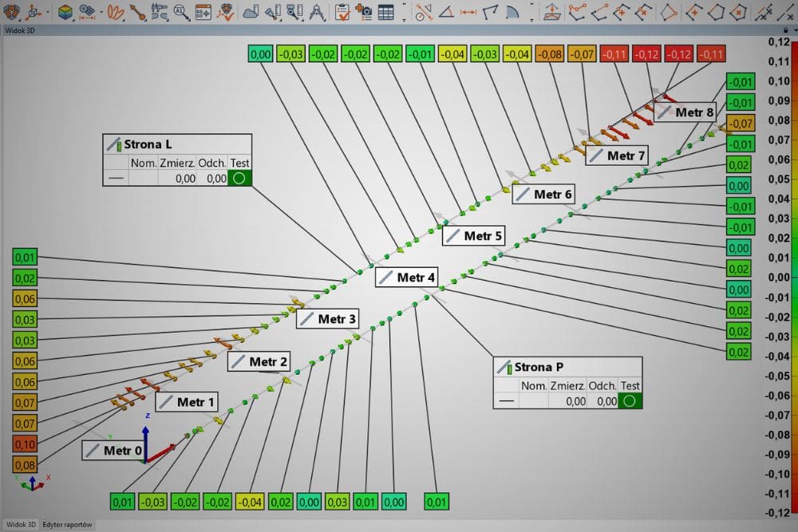Image resolution: width=798 pixels, height=532 pixels.
Task: Switch to the Widok 3D tab
Action: 20,525
